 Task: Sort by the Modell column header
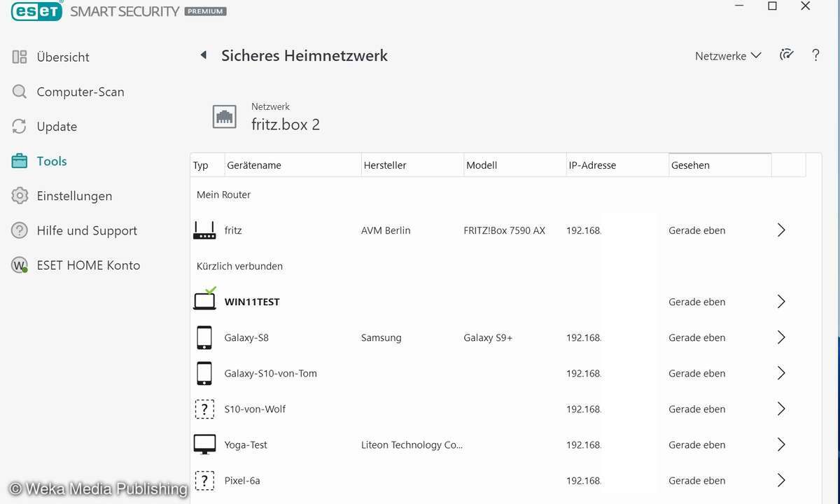click(x=515, y=165)
